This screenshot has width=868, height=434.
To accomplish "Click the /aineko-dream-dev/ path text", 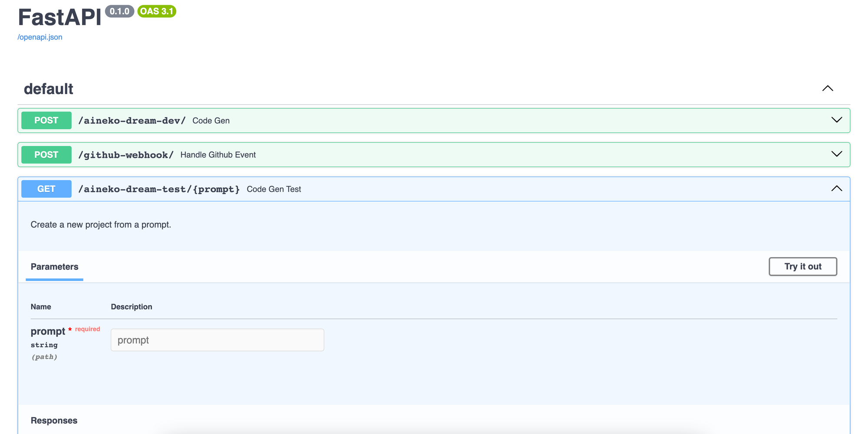I will (x=132, y=121).
